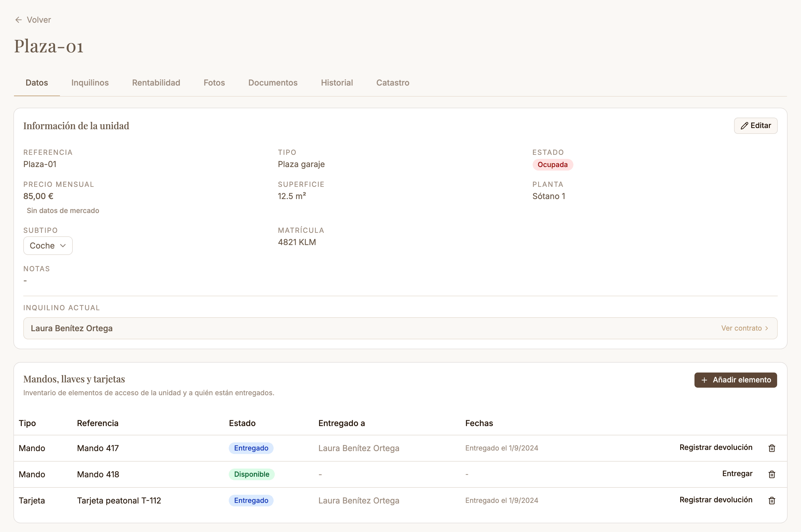Viewport: 801px width, 532px height.
Task: Delete the Tarjeta peatonal T-112 row with trash icon
Action: tap(772, 500)
